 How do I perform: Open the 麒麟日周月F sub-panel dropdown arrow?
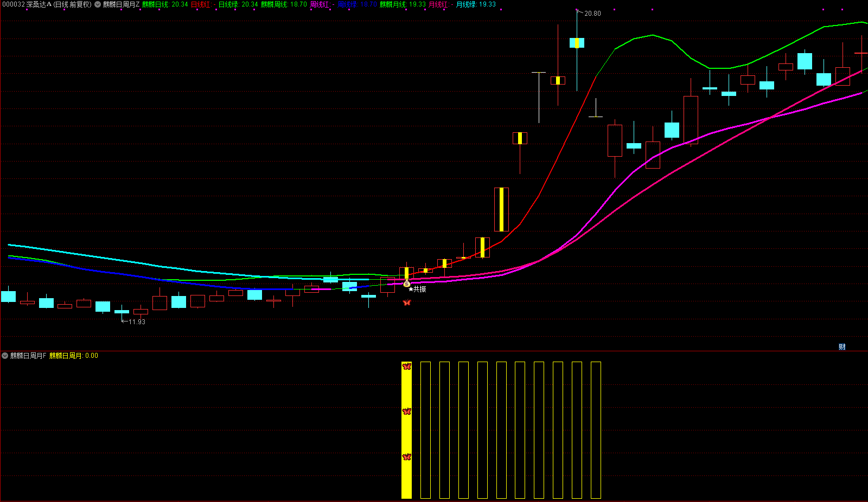5,356
